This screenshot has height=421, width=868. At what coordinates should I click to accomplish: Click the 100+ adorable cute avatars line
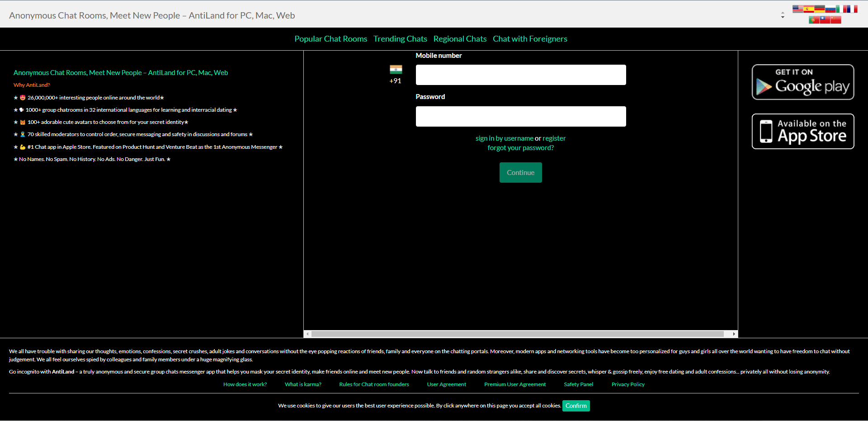click(x=101, y=122)
